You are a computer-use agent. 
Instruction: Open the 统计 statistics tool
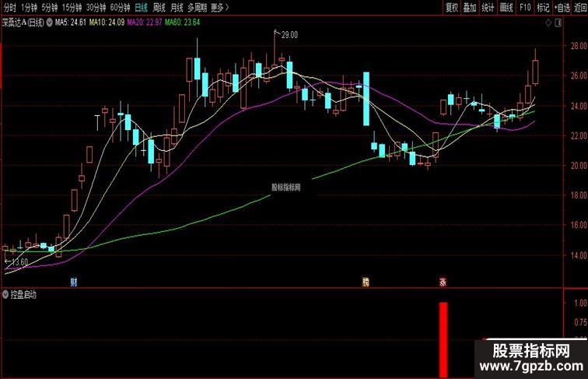488,7
